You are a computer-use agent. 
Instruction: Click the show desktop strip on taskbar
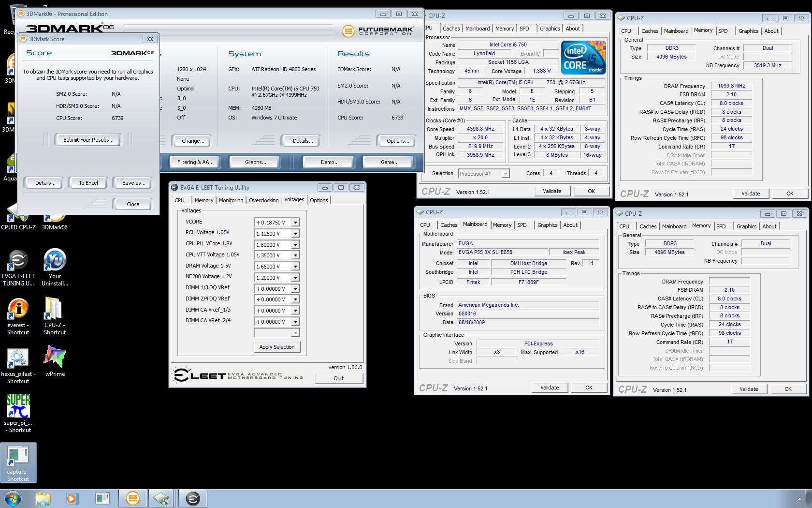[x=809, y=498]
